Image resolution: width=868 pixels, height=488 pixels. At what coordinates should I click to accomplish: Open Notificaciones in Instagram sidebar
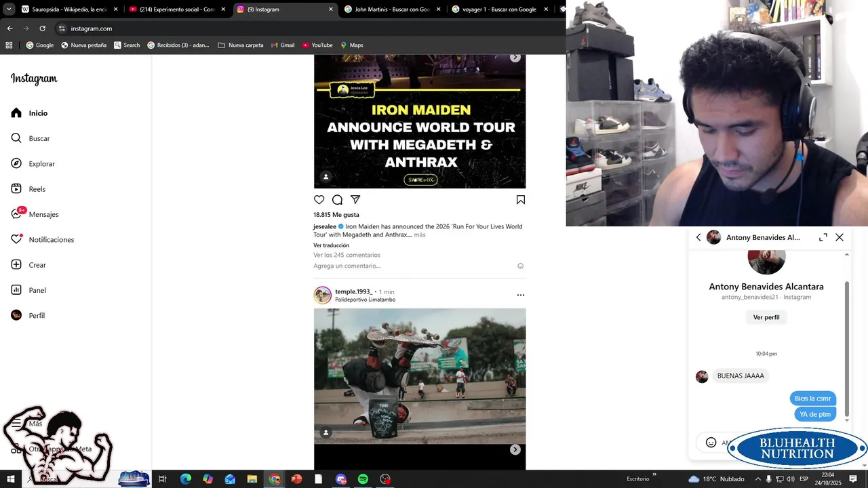point(42,240)
